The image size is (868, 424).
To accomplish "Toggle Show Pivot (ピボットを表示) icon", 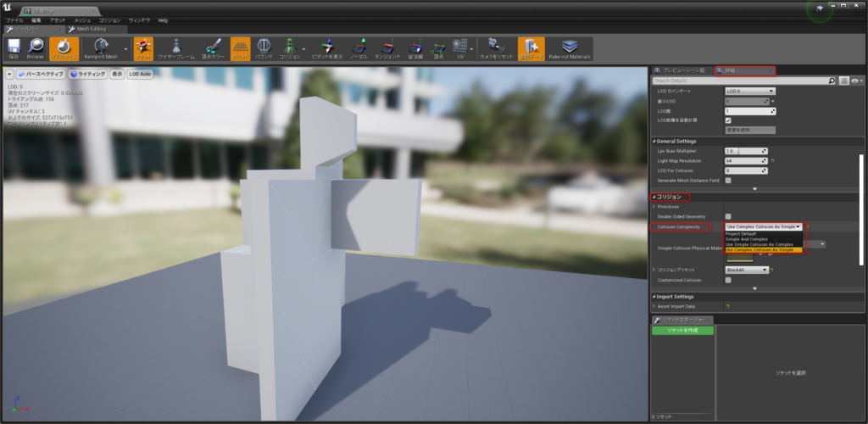I will click(x=327, y=48).
